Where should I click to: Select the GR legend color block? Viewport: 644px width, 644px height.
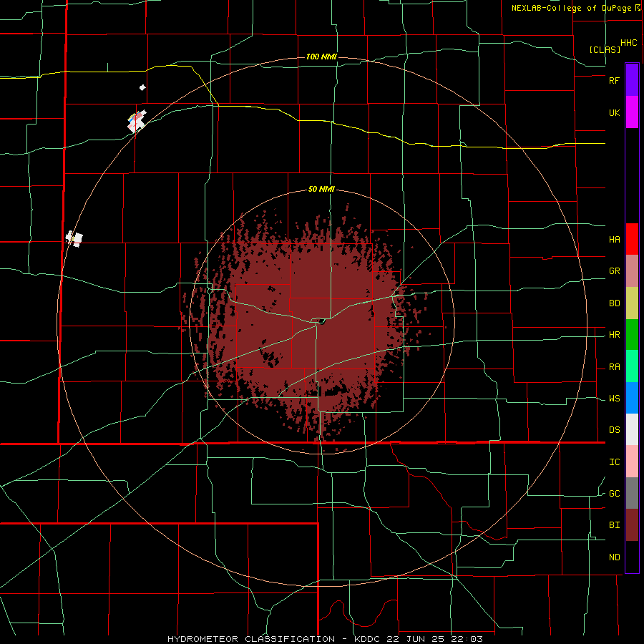pyautogui.click(x=632, y=271)
